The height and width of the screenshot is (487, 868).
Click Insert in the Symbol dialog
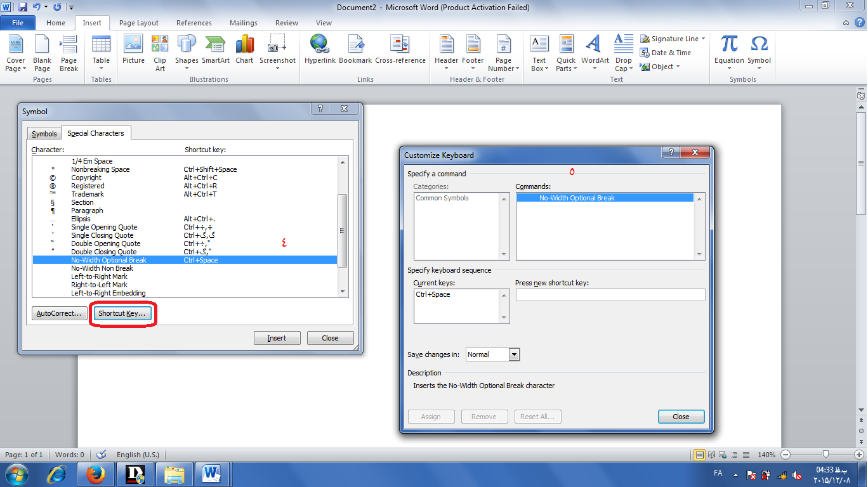tap(277, 338)
